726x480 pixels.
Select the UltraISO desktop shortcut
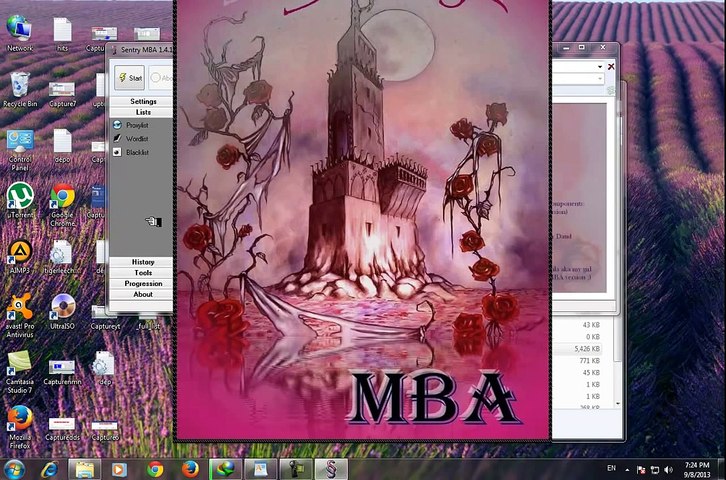click(63, 312)
